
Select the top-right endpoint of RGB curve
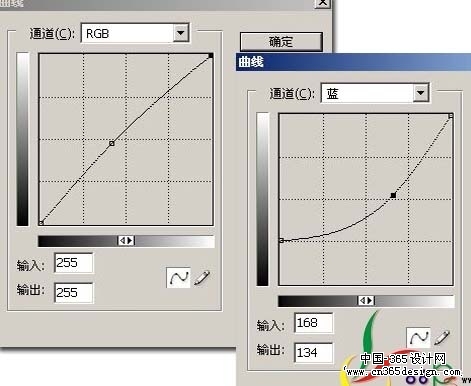pos(210,56)
